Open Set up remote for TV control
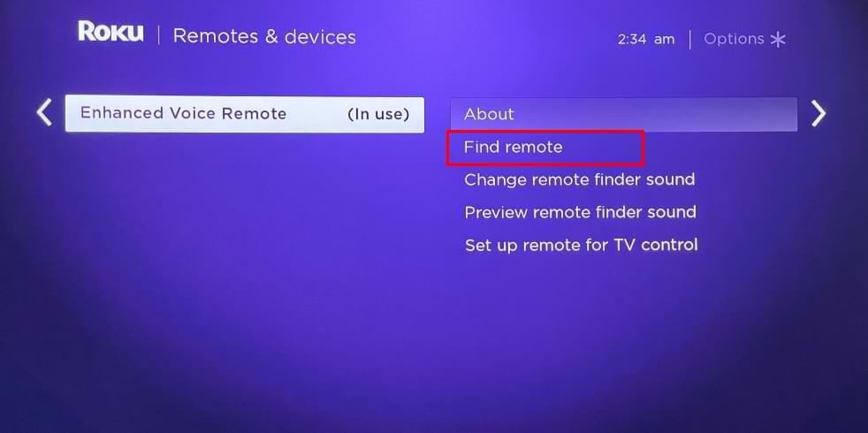Image resolution: width=868 pixels, height=433 pixels. click(582, 245)
